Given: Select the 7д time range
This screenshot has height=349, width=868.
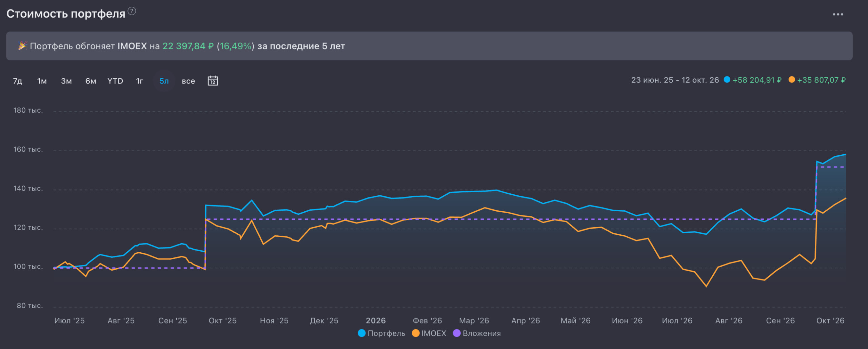Looking at the screenshot, I should [18, 81].
